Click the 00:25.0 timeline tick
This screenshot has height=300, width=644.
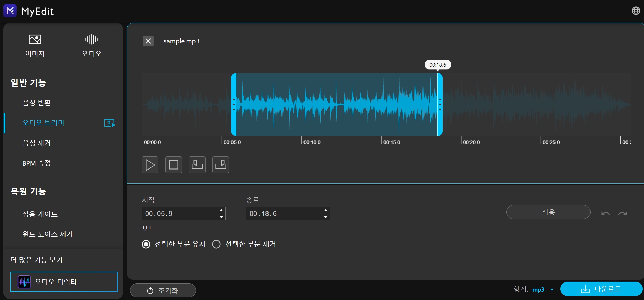point(550,142)
